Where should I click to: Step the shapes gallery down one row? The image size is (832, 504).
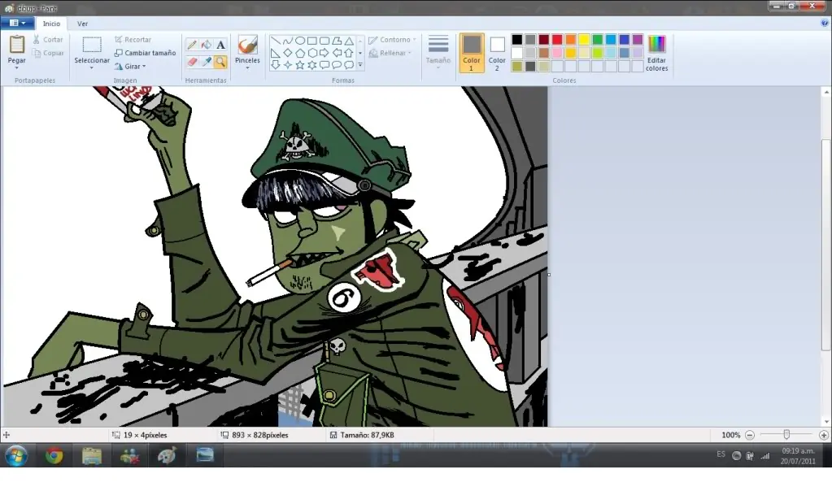pyautogui.click(x=360, y=53)
